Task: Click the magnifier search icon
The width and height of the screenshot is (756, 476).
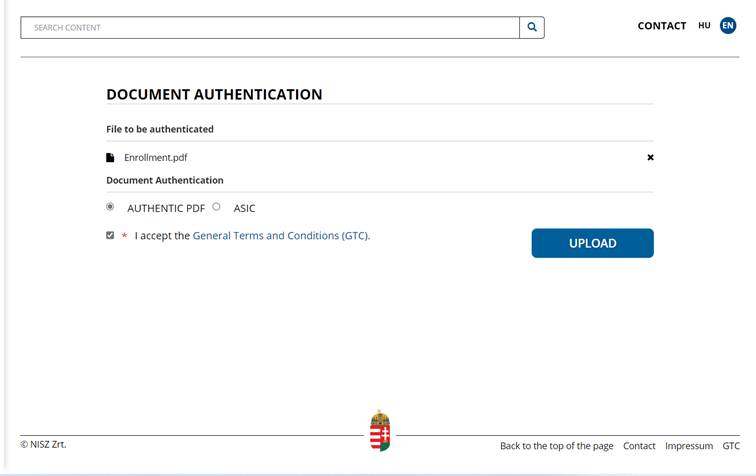Action: pos(532,27)
